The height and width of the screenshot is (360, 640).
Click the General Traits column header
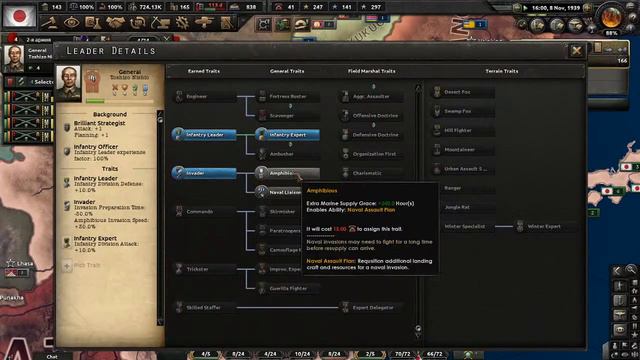tap(287, 71)
